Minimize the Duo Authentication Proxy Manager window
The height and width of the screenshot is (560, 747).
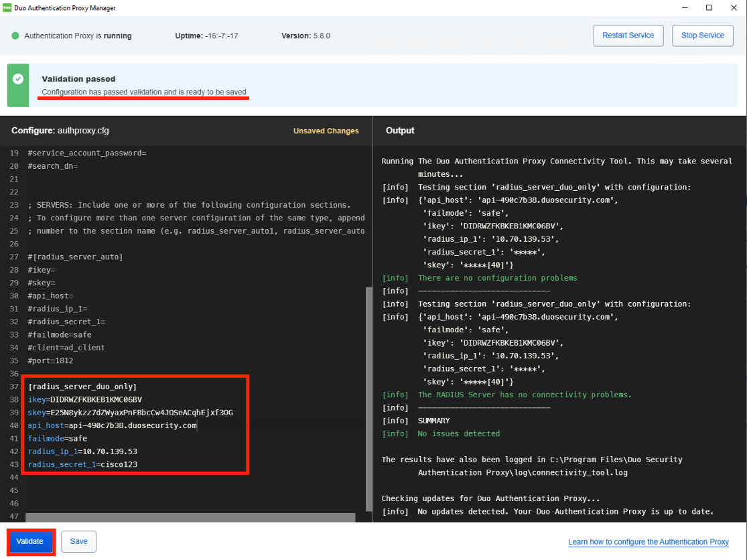(x=685, y=7)
